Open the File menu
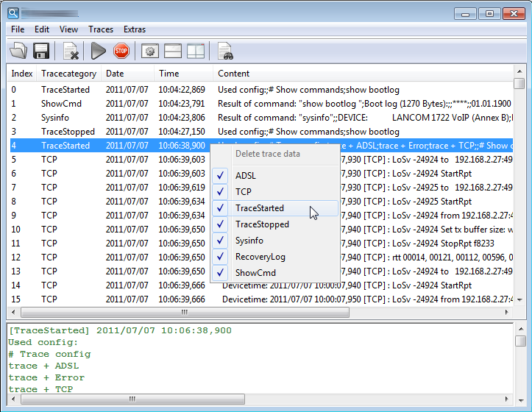This screenshot has width=532, height=412. [18, 29]
